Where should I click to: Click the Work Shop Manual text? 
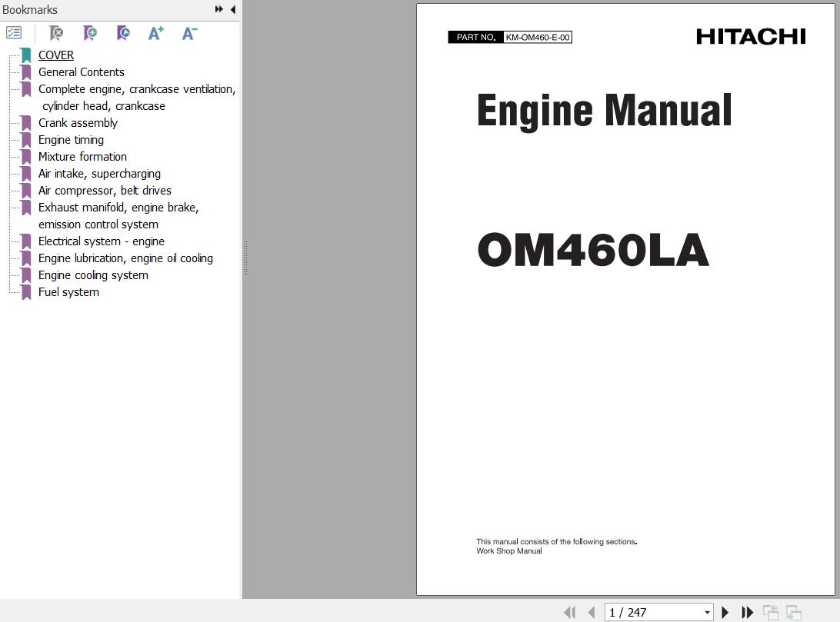click(x=509, y=550)
